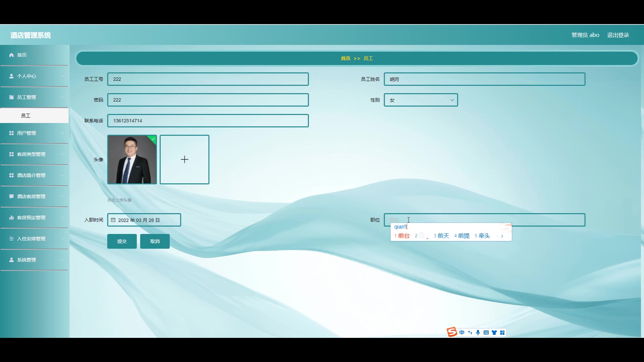Open 客房类型管理 in the sidebar
Screen dimensions: 644x362
[x=34, y=154]
